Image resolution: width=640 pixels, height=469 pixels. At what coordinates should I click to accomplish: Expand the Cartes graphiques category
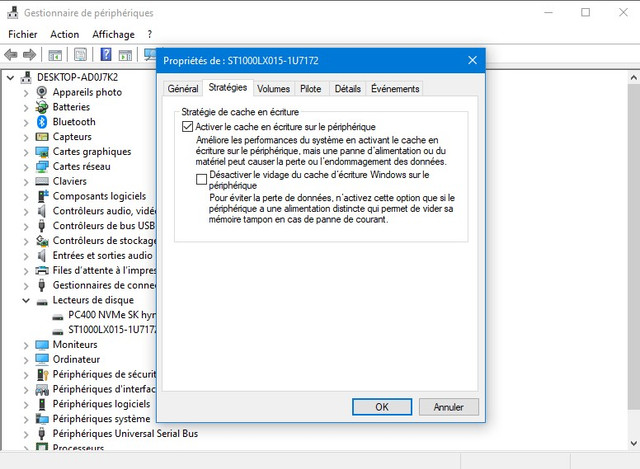pyautogui.click(x=26, y=153)
